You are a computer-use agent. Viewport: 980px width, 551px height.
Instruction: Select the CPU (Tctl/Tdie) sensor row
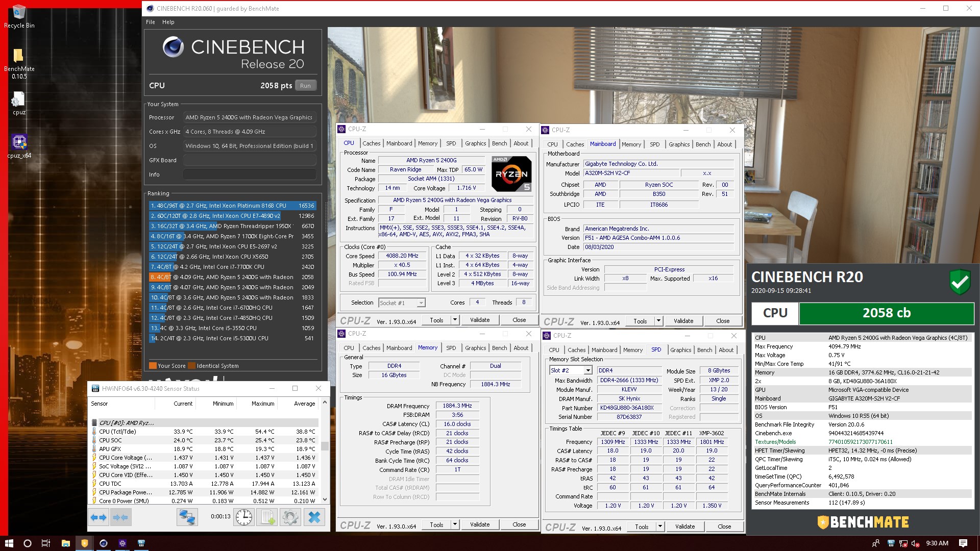click(x=204, y=432)
